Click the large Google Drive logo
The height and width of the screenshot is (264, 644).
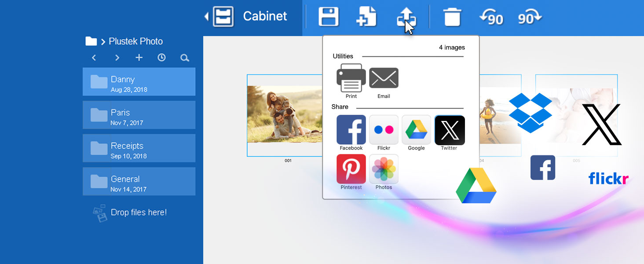[476, 185]
